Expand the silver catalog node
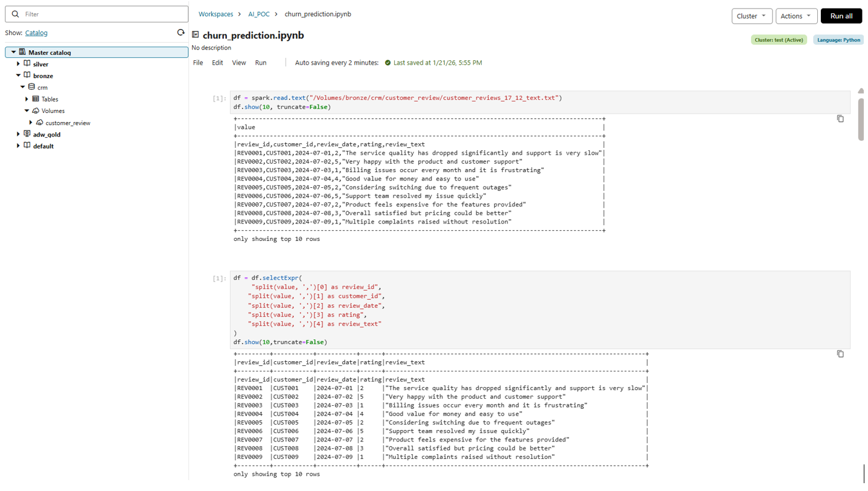The height and width of the screenshot is (491, 868). pos(18,64)
